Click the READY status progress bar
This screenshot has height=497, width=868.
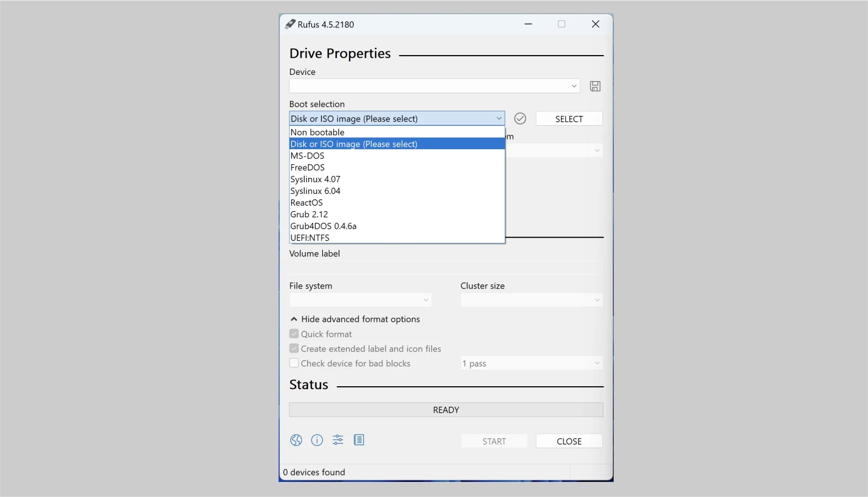coord(446,410)
